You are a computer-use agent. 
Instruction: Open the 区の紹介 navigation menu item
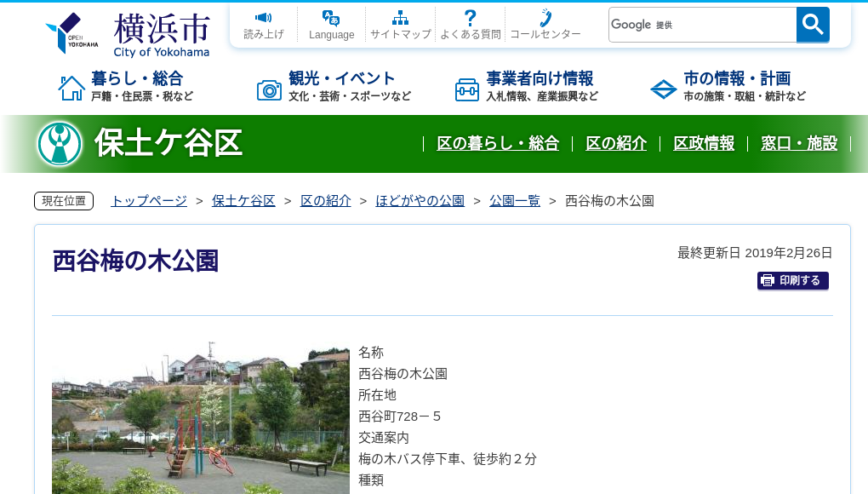coord(616,144)
